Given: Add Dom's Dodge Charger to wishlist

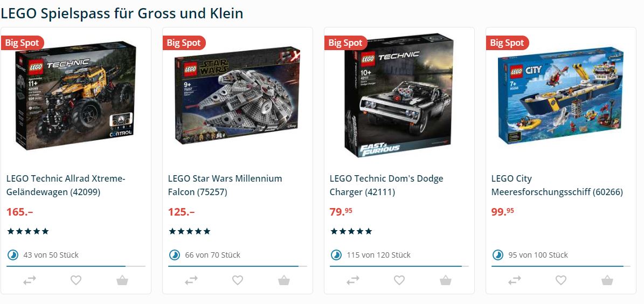Looking at the screenshot, I should pyautogui.click(x=399, y=280).
